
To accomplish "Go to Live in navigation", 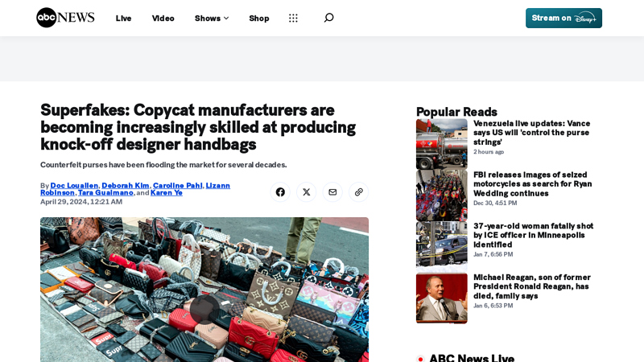I will pos(123,18).
